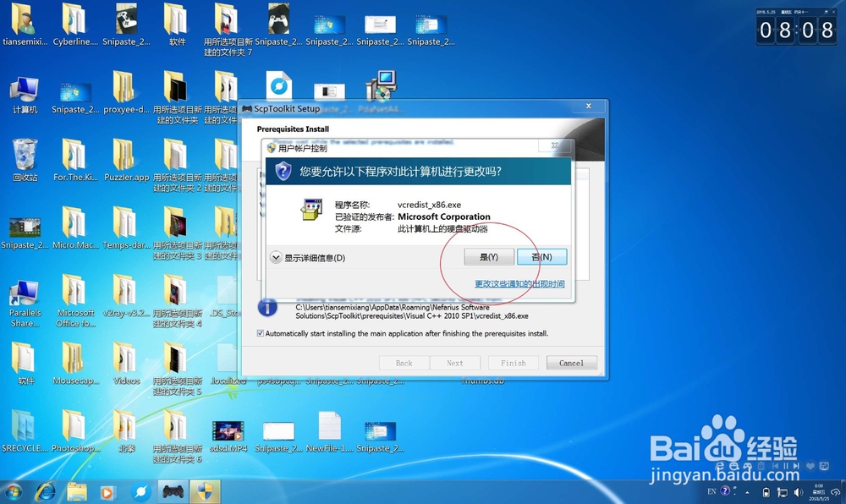Select the Videos folder icon
Viewport: 846px width, 504px height.
pyautogui.click(x=126, y=364)
